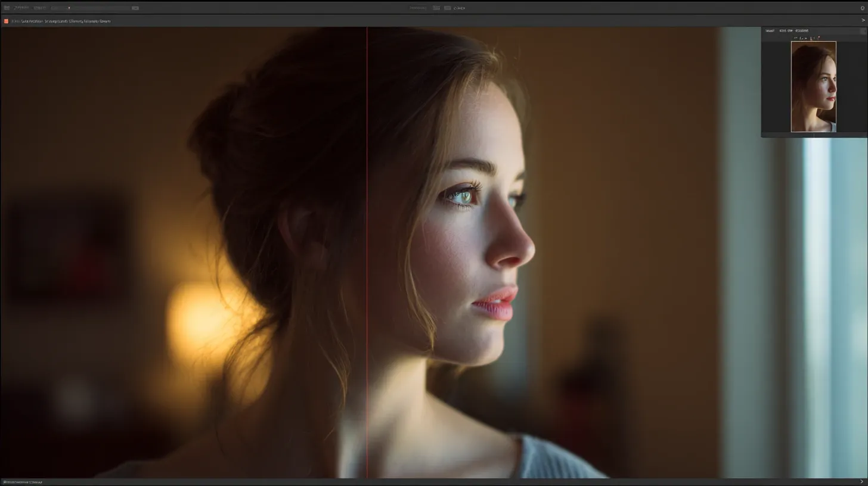
Task: Click the first text label in the top-left toolbar
Action: coord(22,8)
